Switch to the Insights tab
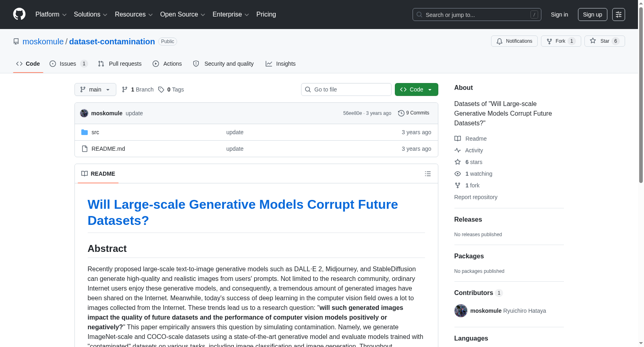 point(281,64)
